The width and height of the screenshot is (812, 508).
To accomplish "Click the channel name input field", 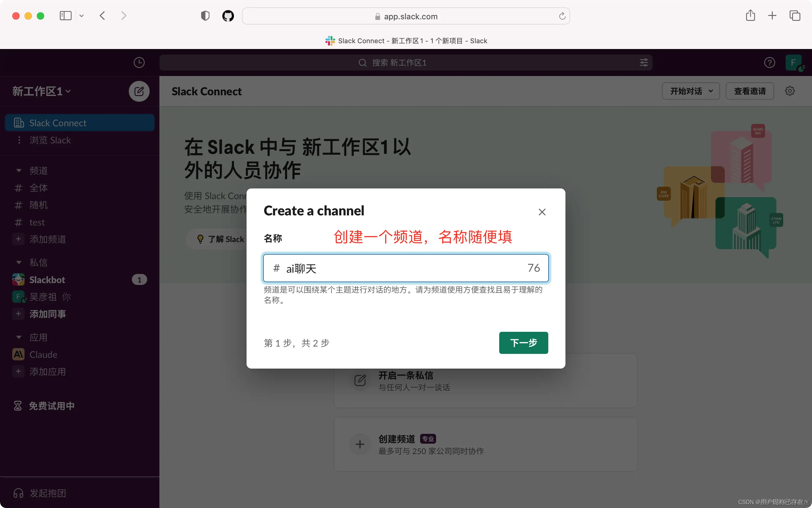I will [406, 268].
